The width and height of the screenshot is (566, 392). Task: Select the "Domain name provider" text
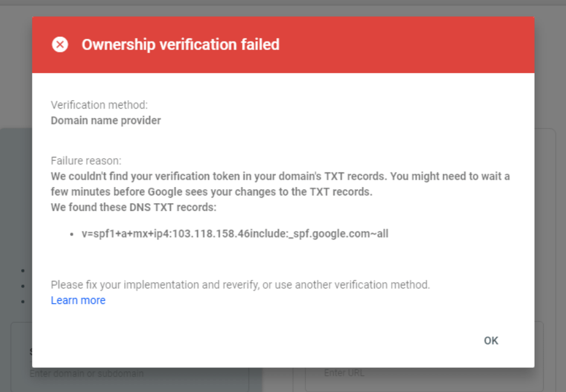(106, 121)
